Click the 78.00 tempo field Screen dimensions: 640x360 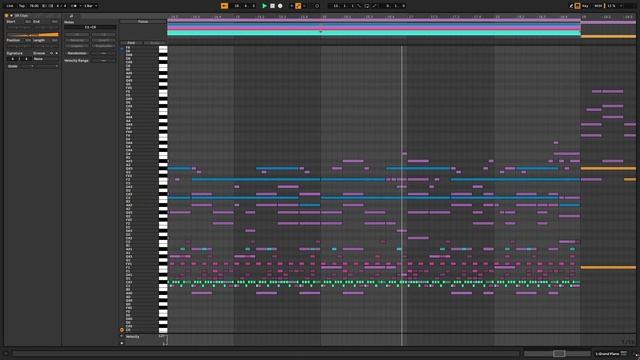(34, 6)
